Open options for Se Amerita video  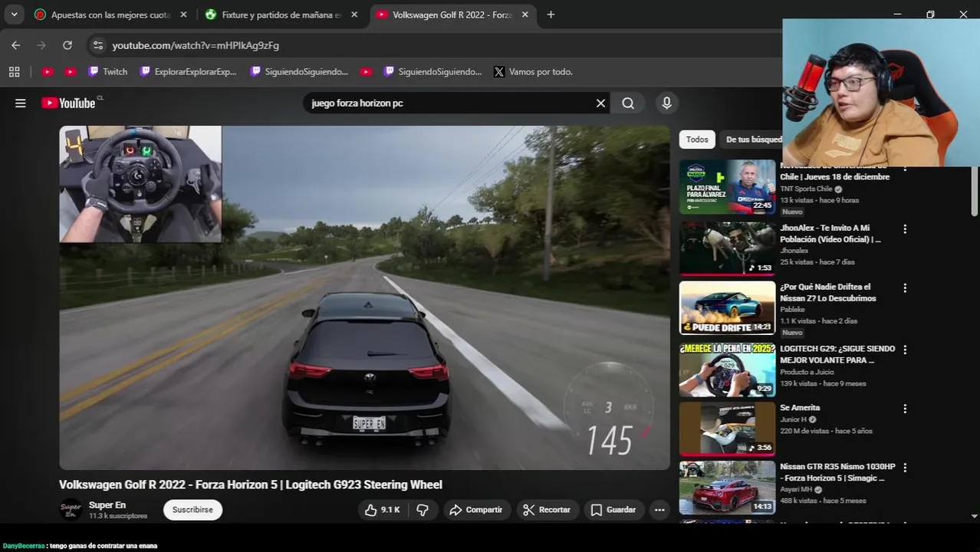[905, 409]
